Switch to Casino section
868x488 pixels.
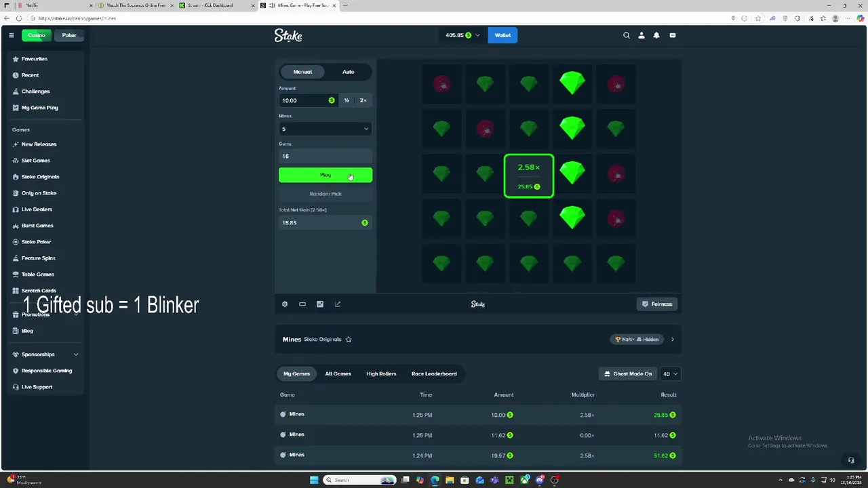click(37, 35)
